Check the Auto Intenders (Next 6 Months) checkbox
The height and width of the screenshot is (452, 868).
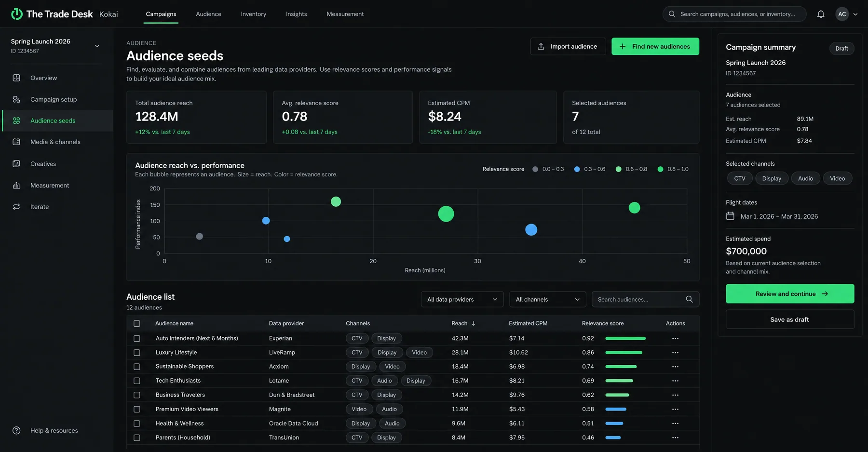137,339
